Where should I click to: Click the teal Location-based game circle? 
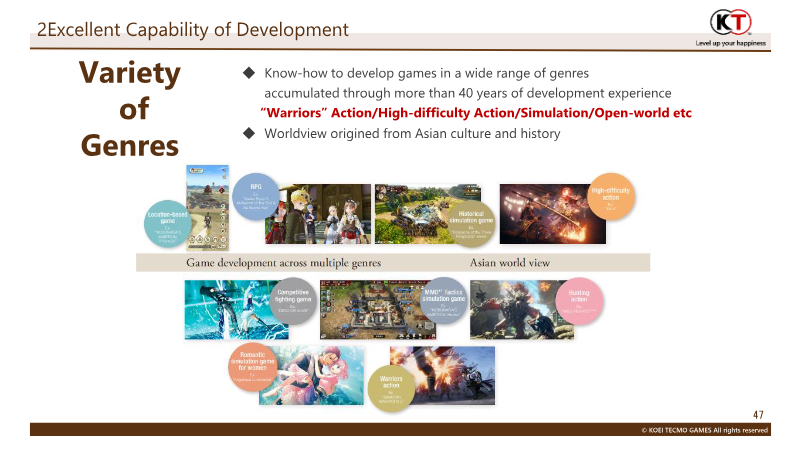168,222
